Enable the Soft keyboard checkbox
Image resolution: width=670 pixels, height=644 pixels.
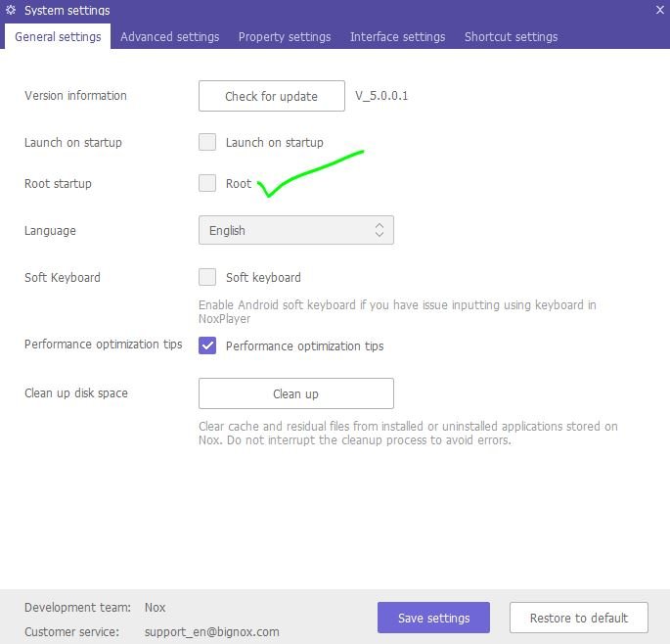[x=207, y=277]
